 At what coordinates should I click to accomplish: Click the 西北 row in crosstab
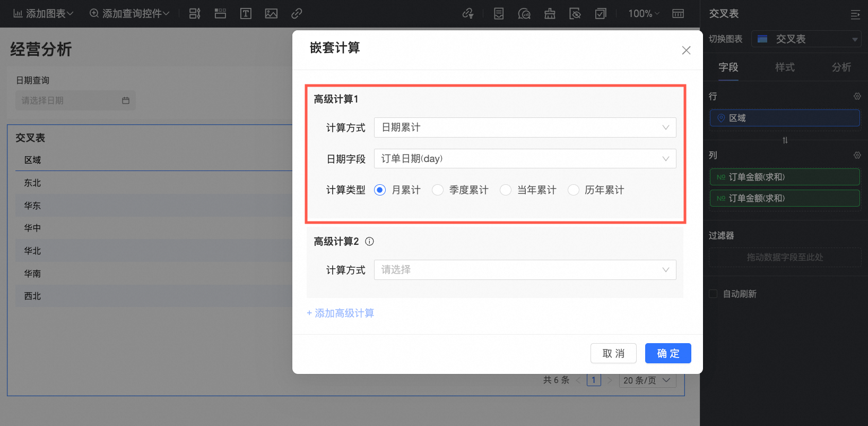154,296
